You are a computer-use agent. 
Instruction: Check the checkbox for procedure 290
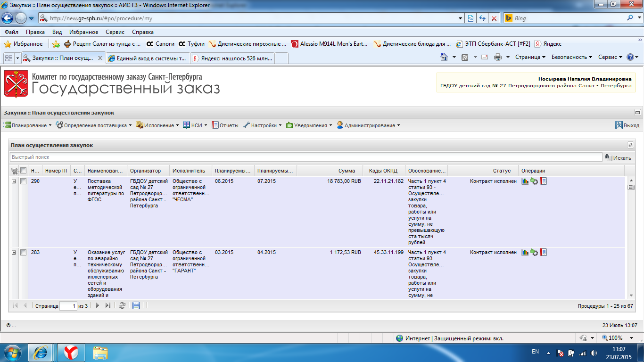point(23,181)
